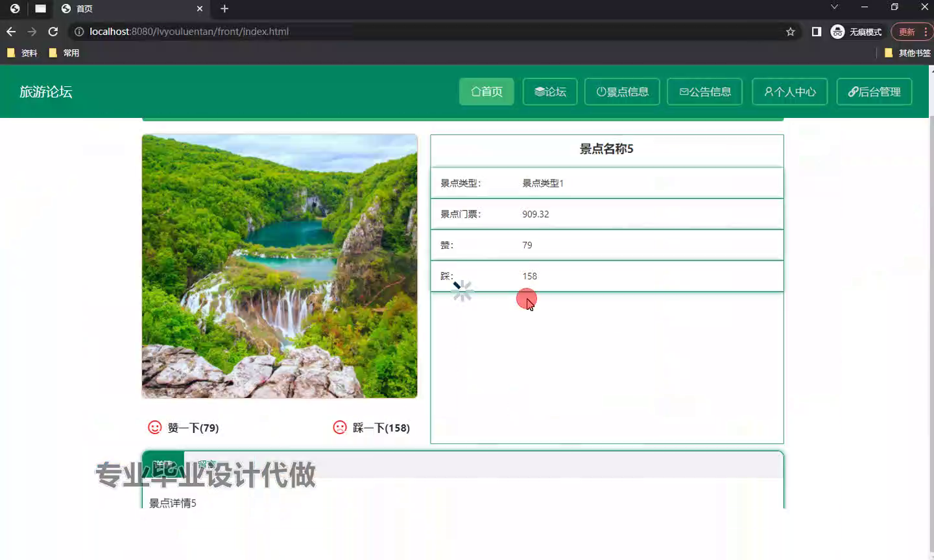Viewport: 934px width, 560px height.
Task: Click the red sad-face 踩 icon
Action: click(x=340, y=427)
